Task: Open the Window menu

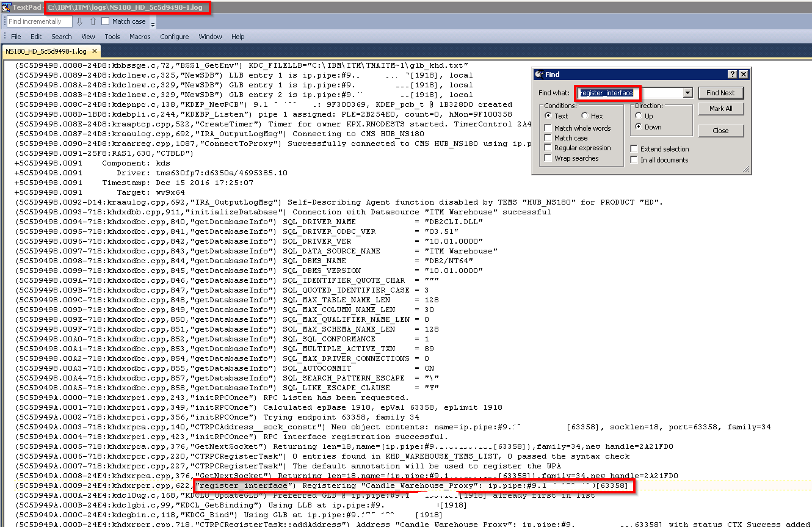Action: tap(210, 37)
